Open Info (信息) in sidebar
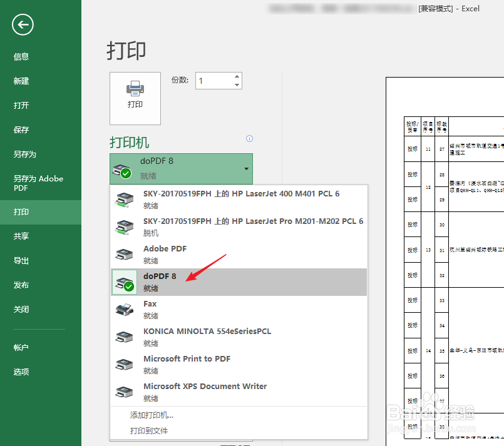This screenshot has width=504, height=446. click(x=21, y=57)
